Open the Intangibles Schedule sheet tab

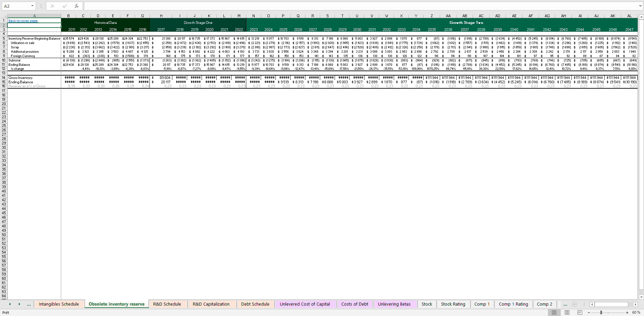pyautogui.click(x=59, y=304)
